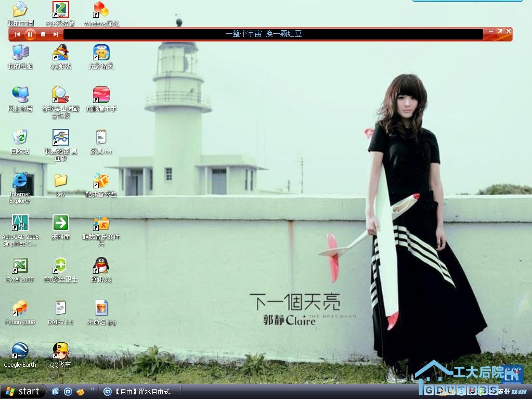Stop the music playback
The width and height of the screenshot is (532, 399).
click(x=43, y=34)
